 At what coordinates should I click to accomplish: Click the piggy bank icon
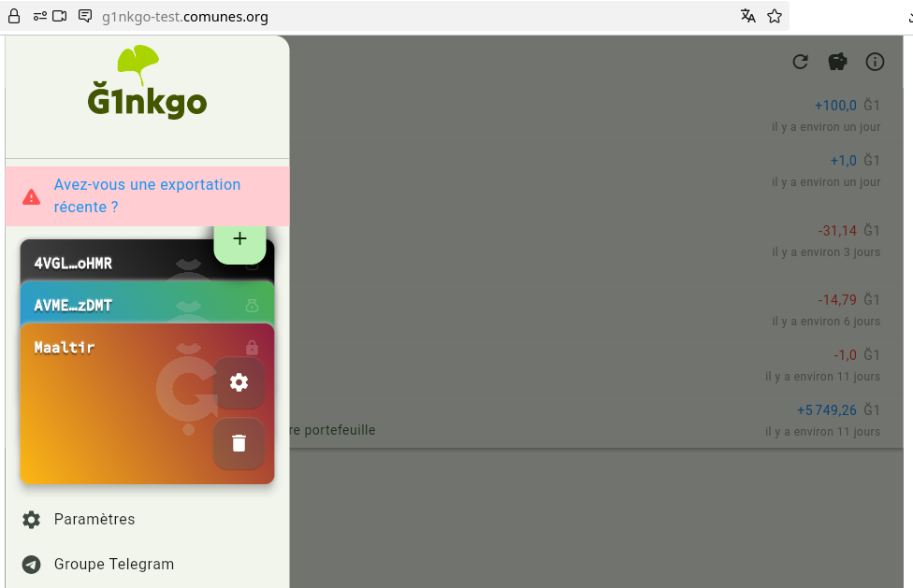837,62
